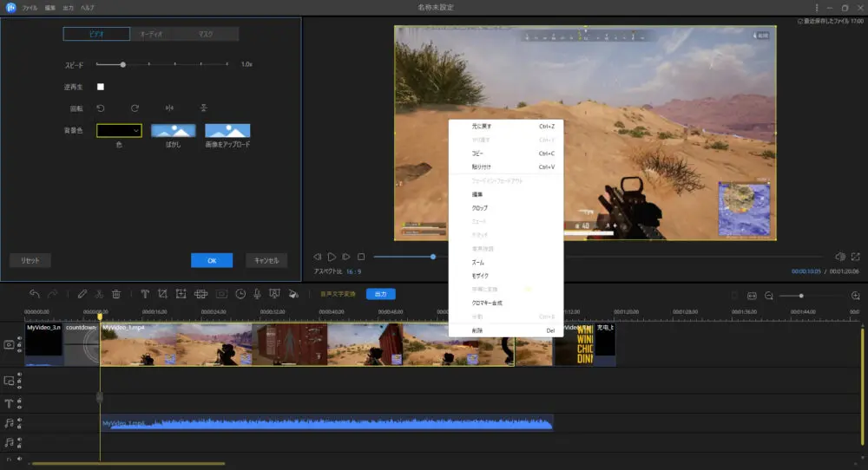Image resolution: width=868 pixels, height=470 pixels.
Task: Flip clip vertically icon
Action: click(204, 108)
